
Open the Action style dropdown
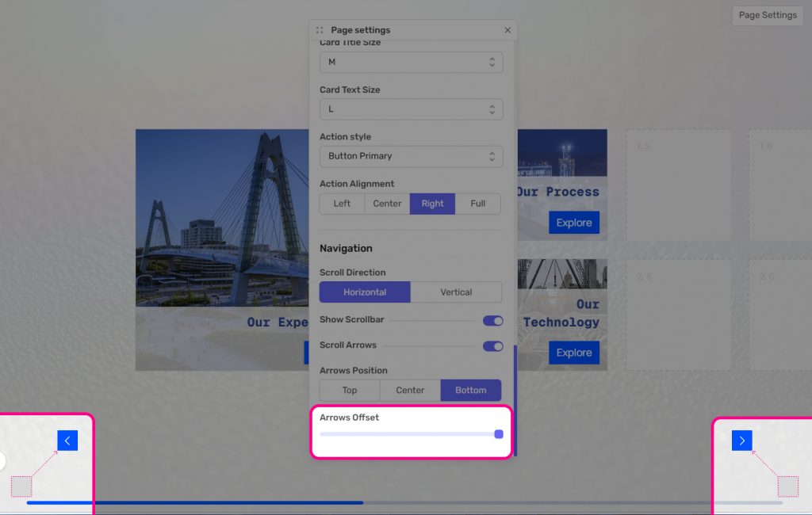point(411,156)
